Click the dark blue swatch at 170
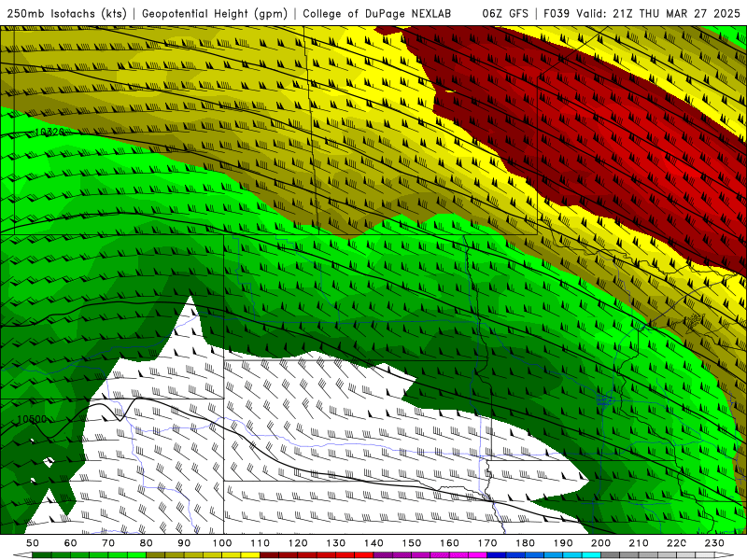The height and width of the screenshot is (560, 747). click(x=497, y=555)
